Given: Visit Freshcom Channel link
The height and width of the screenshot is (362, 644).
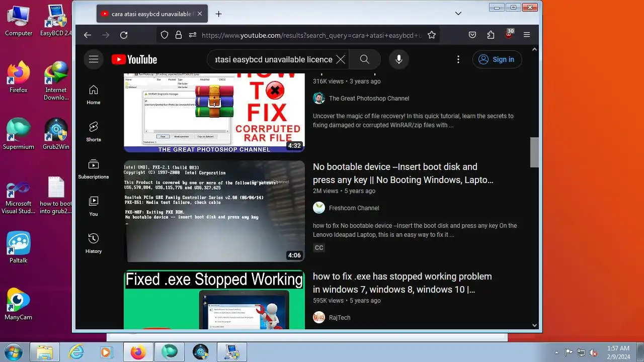Looking at the screenshot, I should (x=354, y=208).
